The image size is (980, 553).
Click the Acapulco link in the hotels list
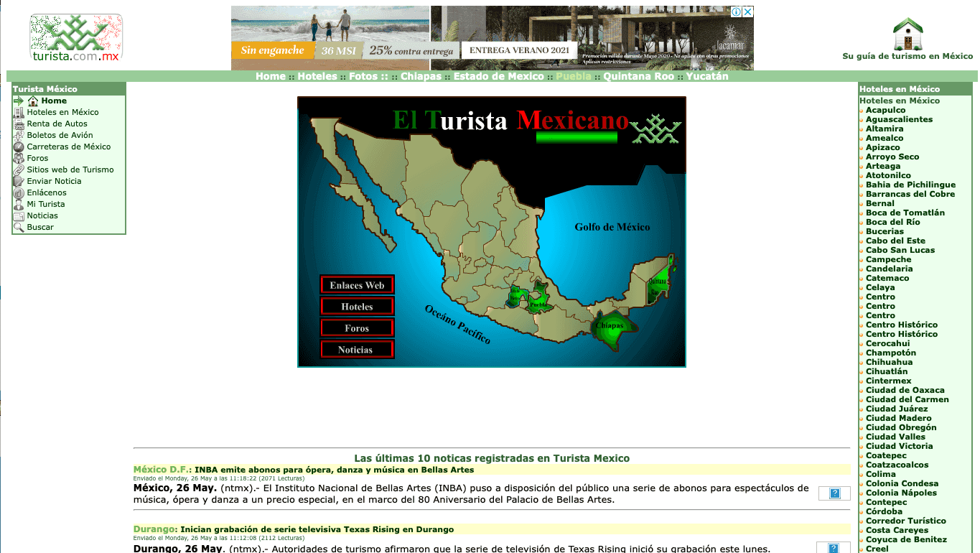885,110
